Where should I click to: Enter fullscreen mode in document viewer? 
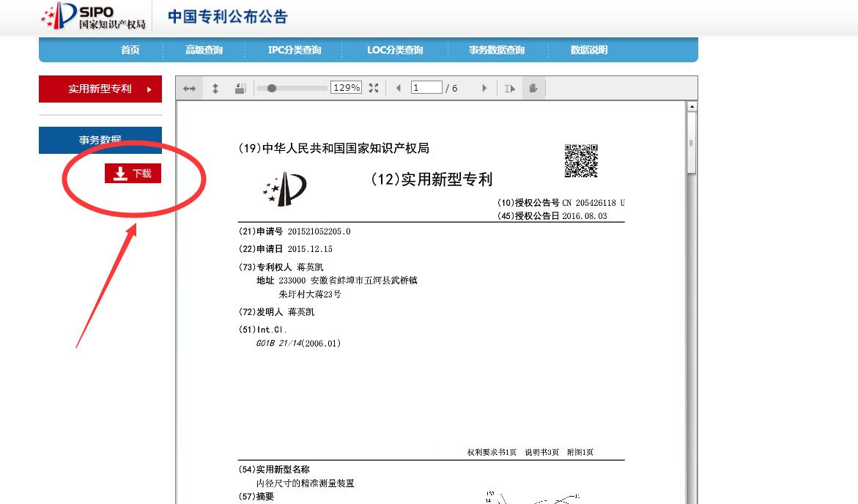click(x=374, y=88)
